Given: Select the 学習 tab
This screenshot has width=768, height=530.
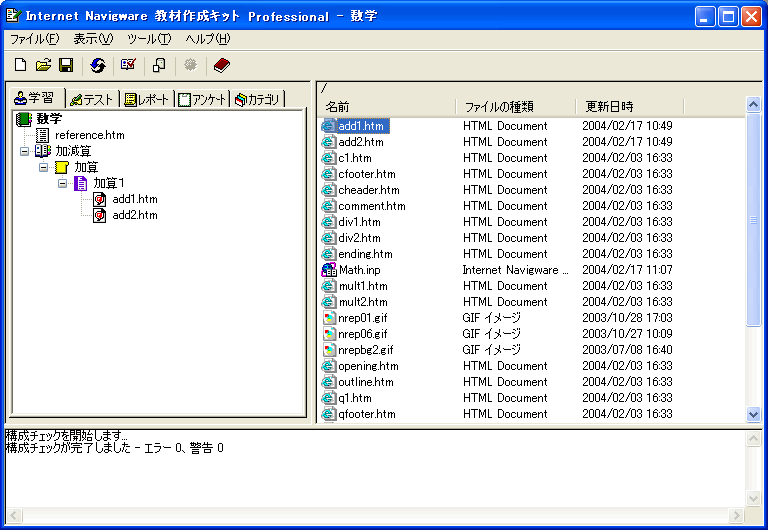Looking at the screenshot, I should (35, 98).
